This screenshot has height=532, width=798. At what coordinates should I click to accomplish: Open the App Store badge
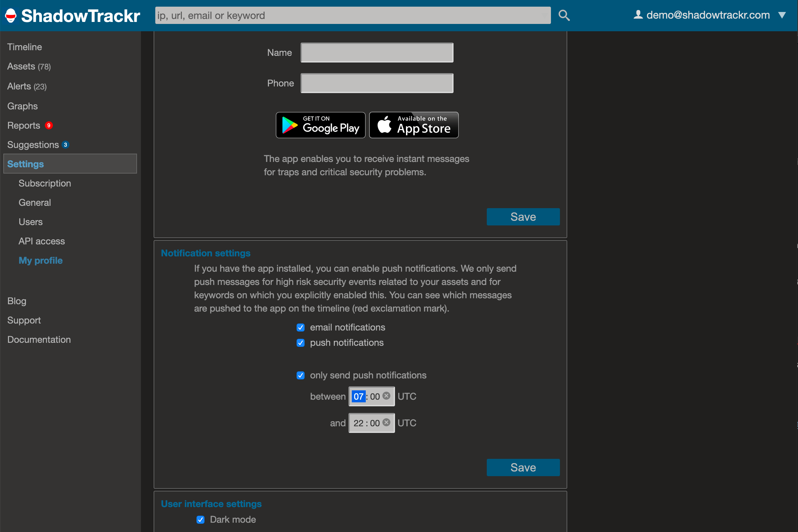[x=414, y=125]
